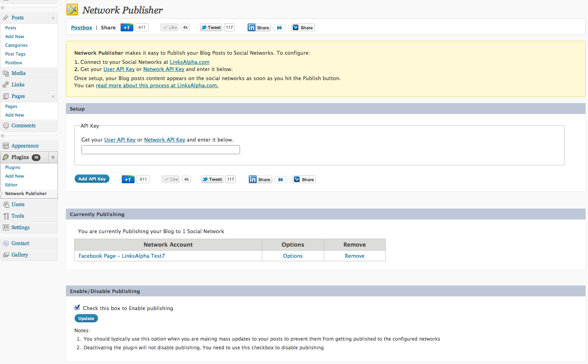Click the top Tweet button
The width and height of the screenshot is (588, 364).
pos(211,27)
